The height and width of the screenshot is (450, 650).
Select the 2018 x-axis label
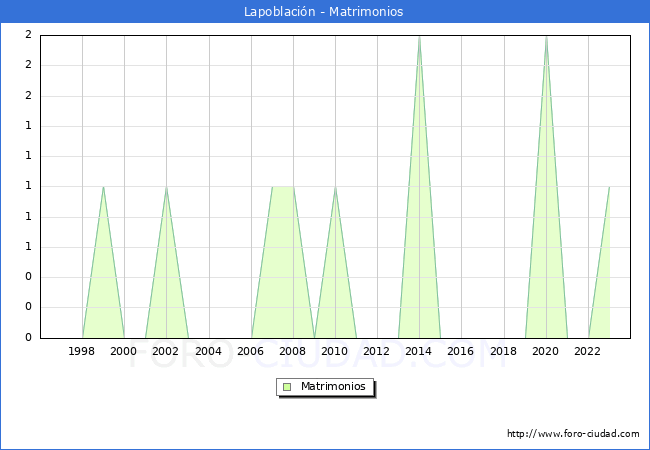point(503,351)
